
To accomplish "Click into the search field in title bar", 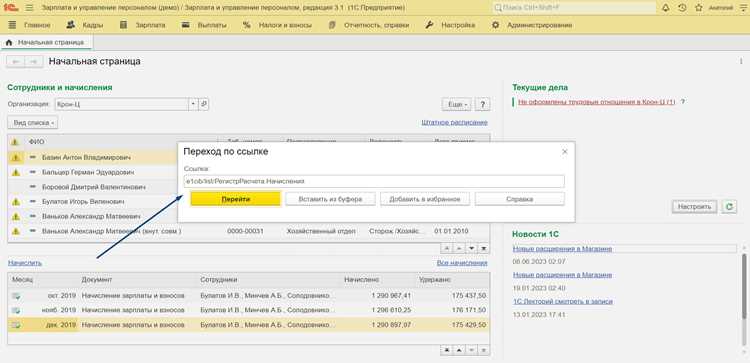I will (574, 8).
